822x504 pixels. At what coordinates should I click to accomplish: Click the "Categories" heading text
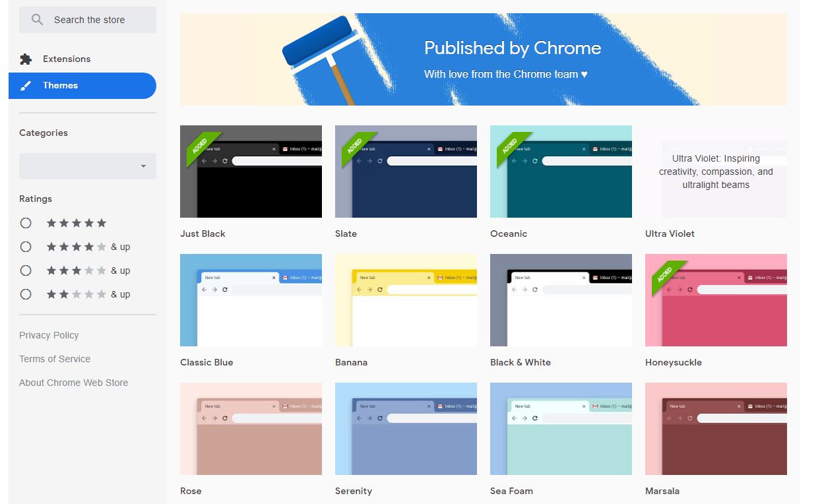tap(44, 133)
